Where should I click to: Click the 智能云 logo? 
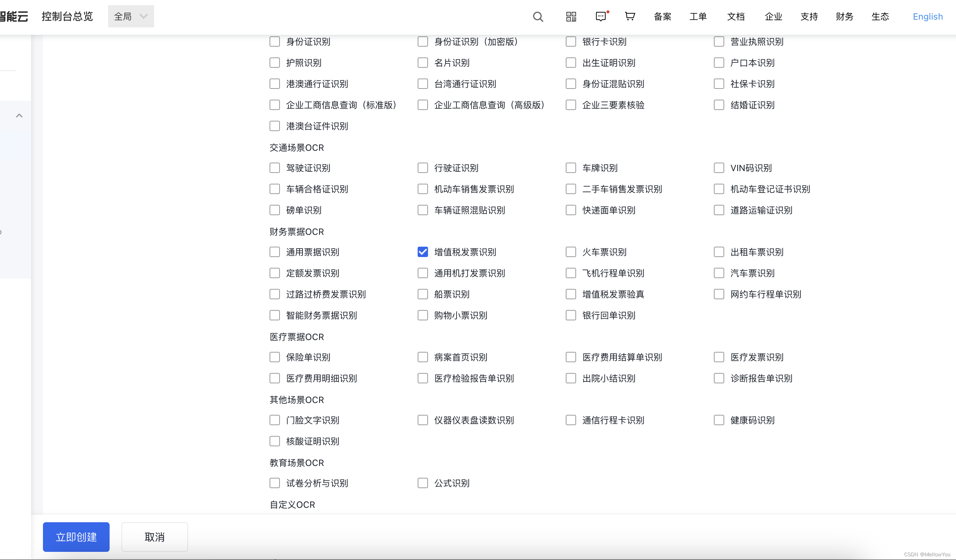pos(14,17)
